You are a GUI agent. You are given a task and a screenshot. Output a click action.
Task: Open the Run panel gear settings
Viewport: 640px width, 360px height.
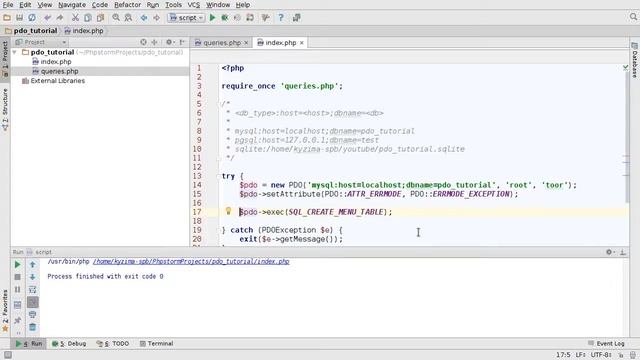[609, 252]
